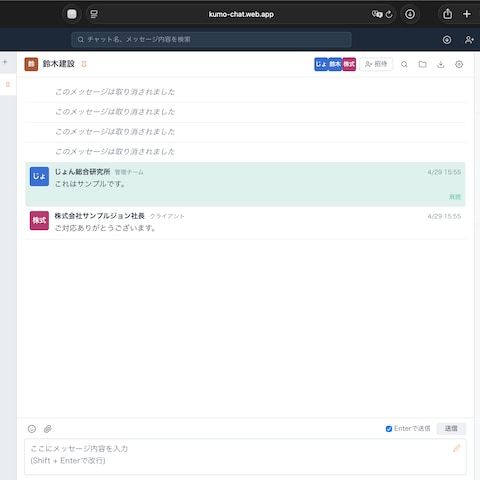Click the 送信 send button

point(451,428)
